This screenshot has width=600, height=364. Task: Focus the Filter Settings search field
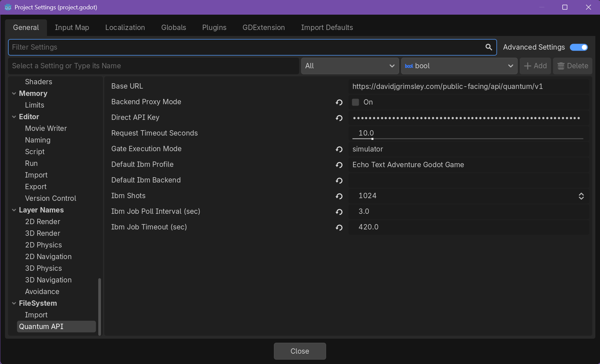[x=252, y=47]
